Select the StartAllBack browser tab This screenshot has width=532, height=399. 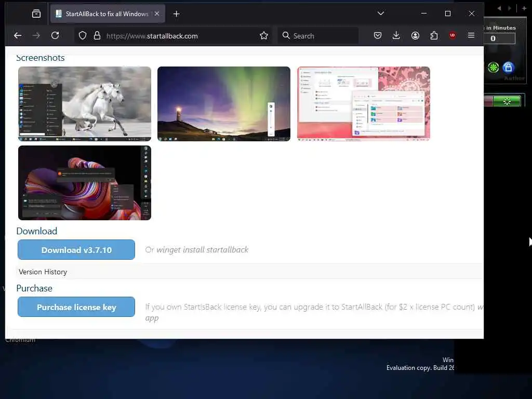(108, 14)
